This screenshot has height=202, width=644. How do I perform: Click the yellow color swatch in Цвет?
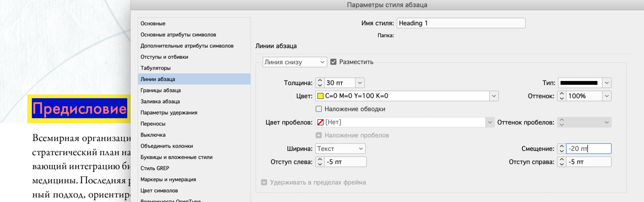[x=320, y=96]
